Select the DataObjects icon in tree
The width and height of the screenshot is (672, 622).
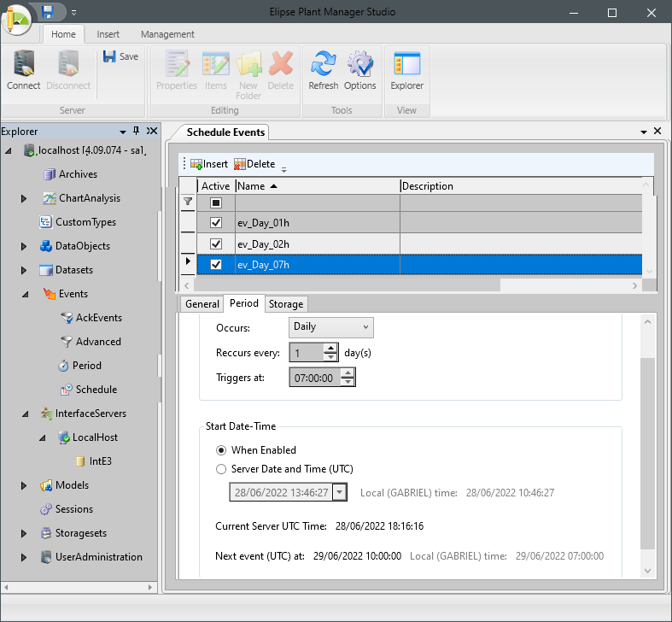click(x=45, y=246)
